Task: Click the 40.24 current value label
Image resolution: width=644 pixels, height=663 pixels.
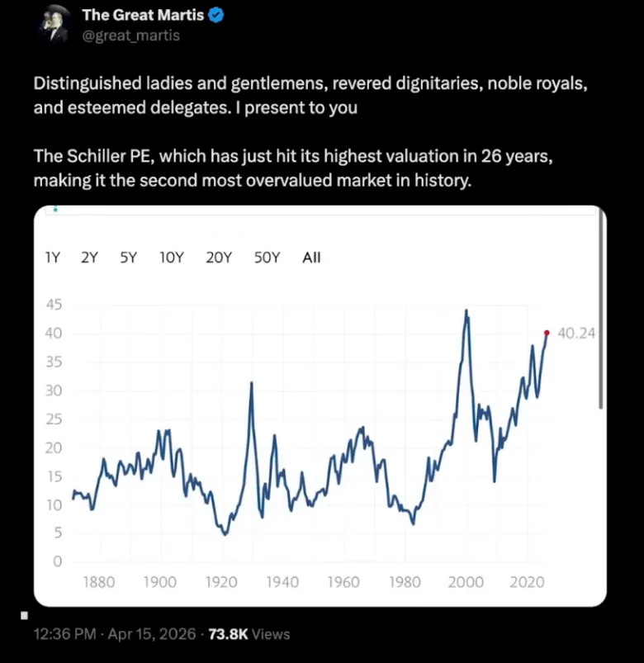Action: [x=576, y=334]
